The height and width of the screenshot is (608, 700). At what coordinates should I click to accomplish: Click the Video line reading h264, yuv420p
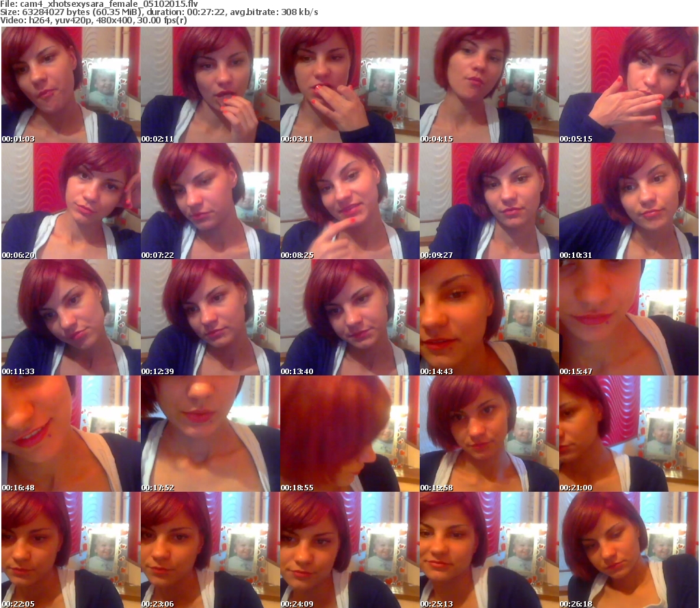(94, 21)
